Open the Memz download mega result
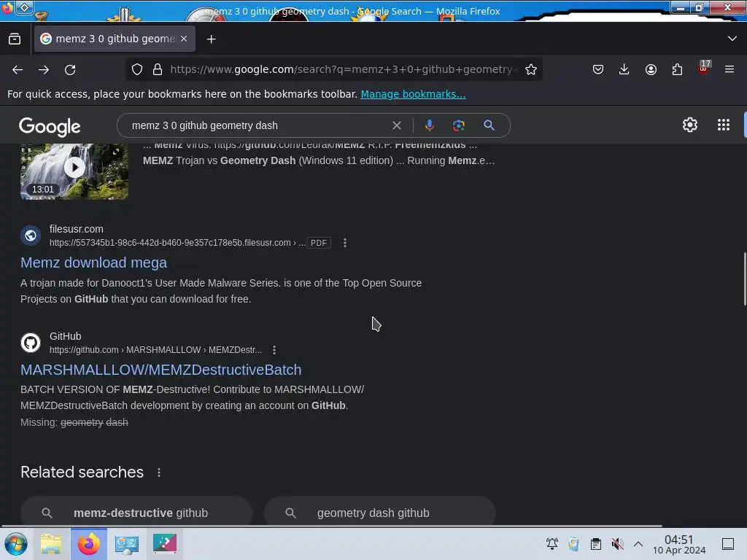747x560 pixels. (x=93, y=262)
